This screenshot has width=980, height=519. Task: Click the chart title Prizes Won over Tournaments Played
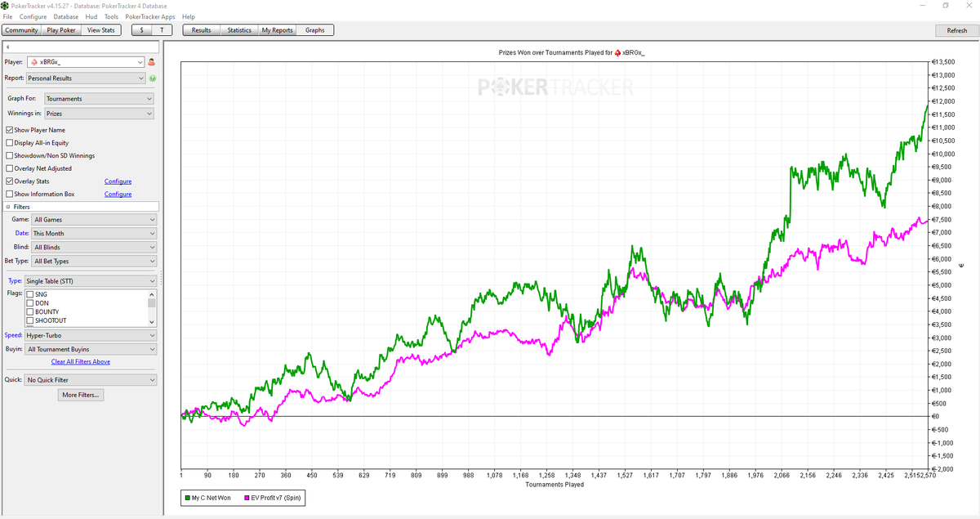tap(572, 52)
